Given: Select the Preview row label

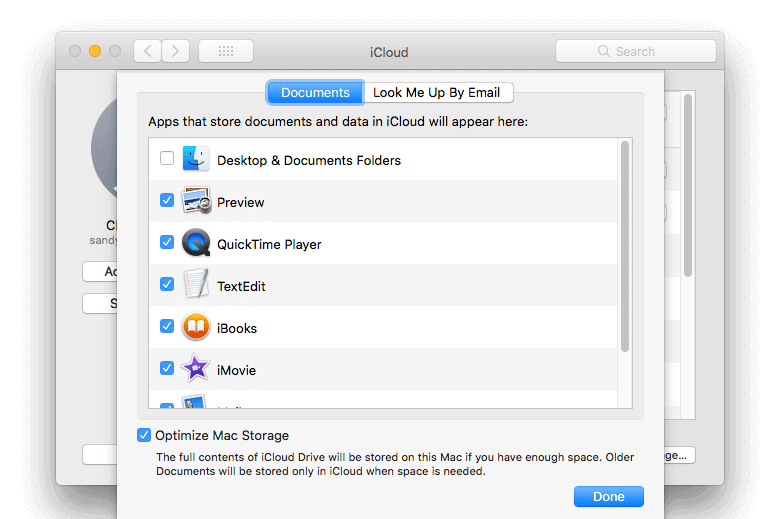Looking at the screenshot, I should (x=240, y=202).
